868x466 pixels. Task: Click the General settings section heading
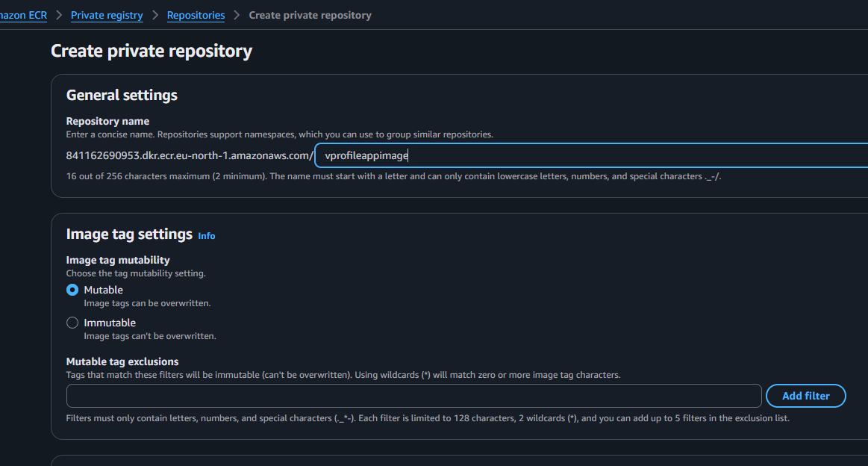[x=121, y=95]
